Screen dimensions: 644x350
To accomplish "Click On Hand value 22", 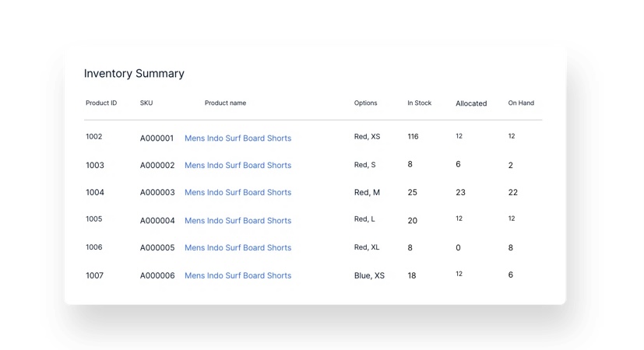I will [x=513, y=192].
